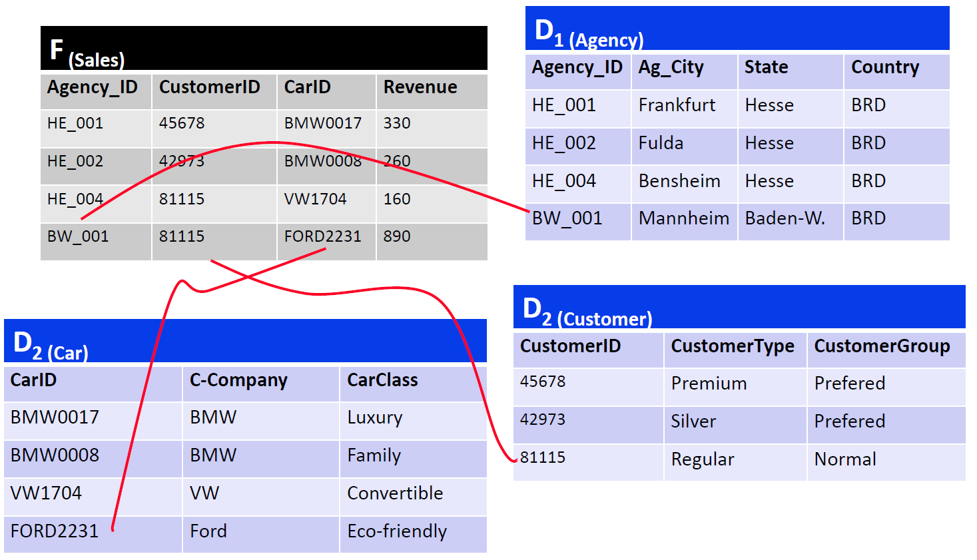Click the D1 (Agency) table title bar
The width and height of the screenshot is (977, 560).
click(737, 29)
